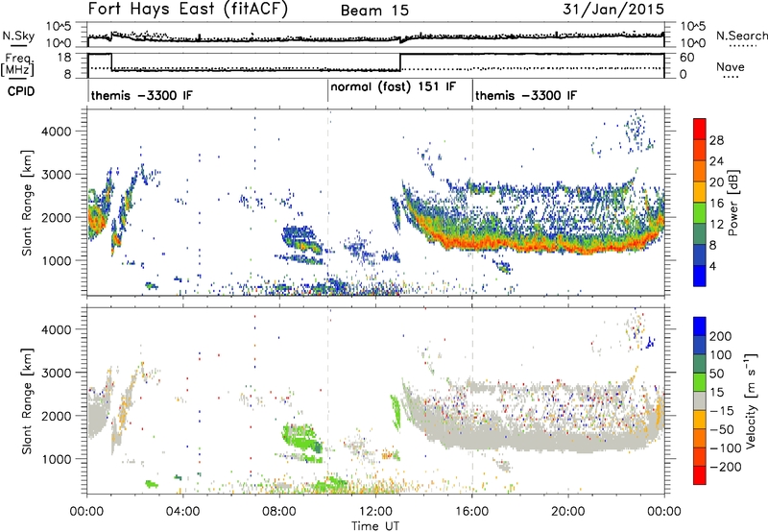
Task: Click the '20:00' time tick label
Action: [567, 512]
